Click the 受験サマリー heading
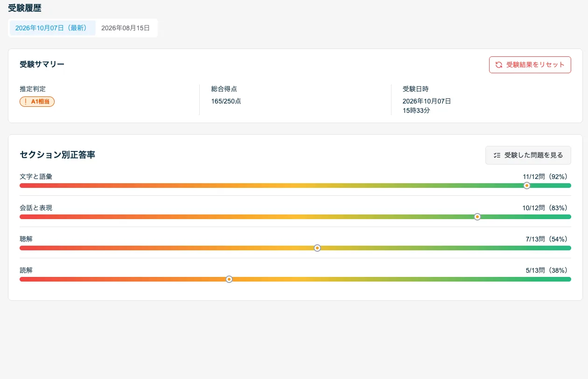The image size is (588, 379). 42,64
